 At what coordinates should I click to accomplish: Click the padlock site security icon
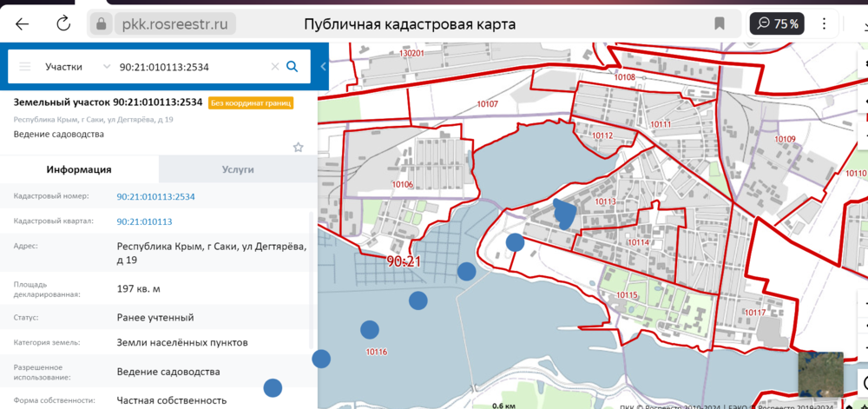click(102, 24)
